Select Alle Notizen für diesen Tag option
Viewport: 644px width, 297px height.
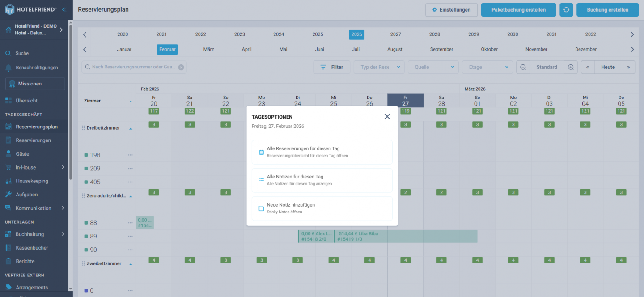pyautogui.click(x=322, y=180)
